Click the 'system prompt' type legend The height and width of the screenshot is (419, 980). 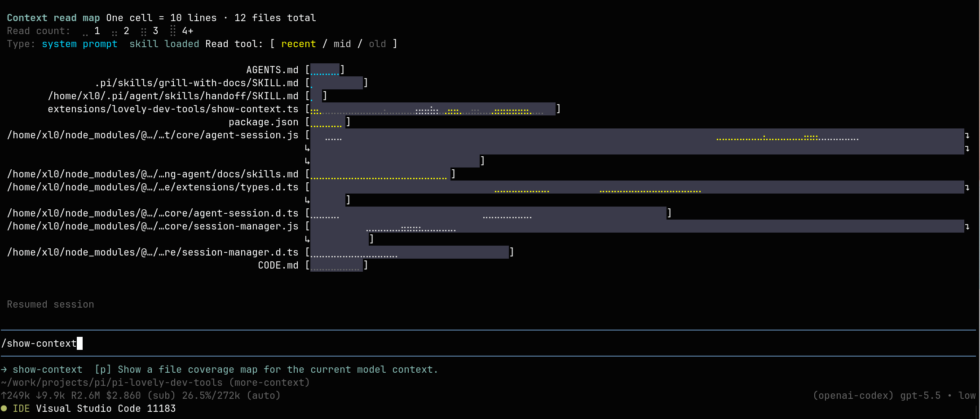coord(79,44)
